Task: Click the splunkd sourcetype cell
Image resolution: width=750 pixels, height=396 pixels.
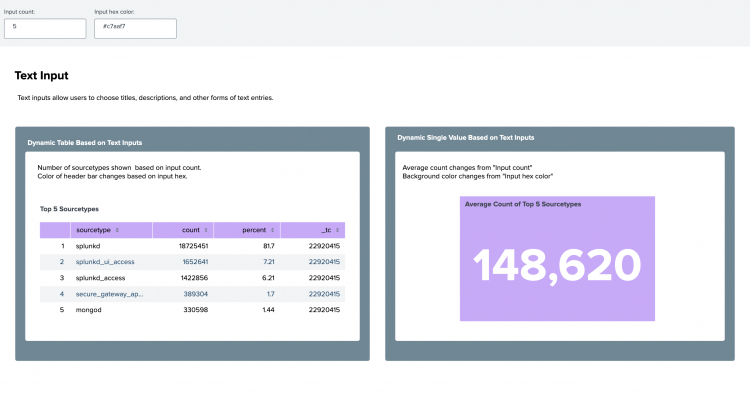Action: (x=88, y=246)
